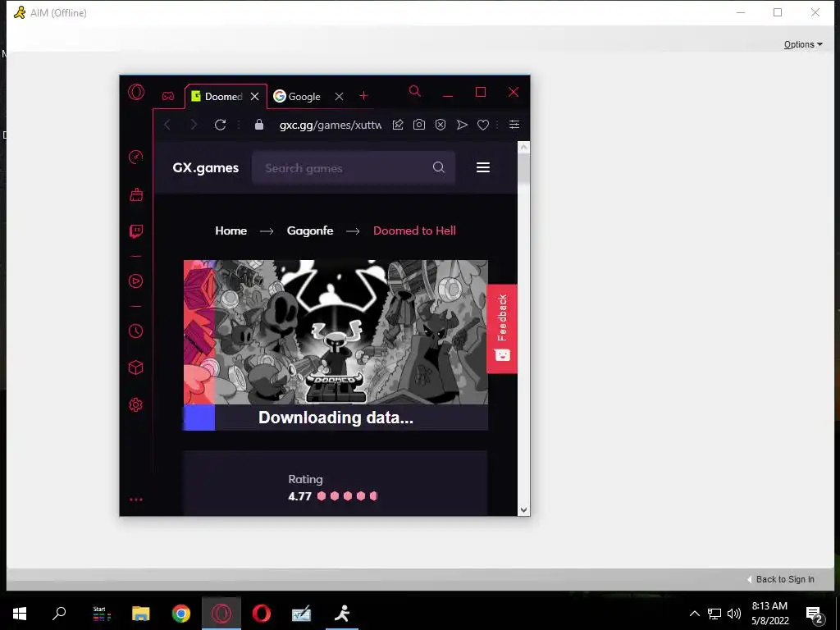
Task: Open the Opera GX menu logo
Action: click(x=136, y=92)
